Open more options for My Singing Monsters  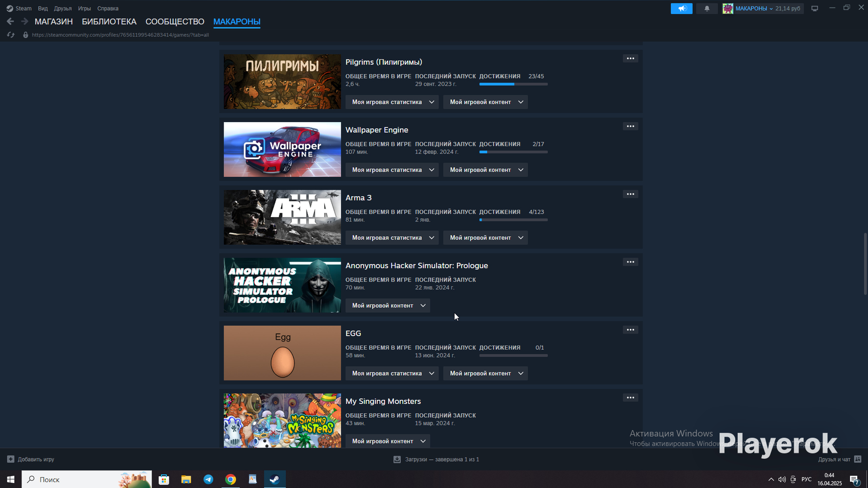pos(630,398)
